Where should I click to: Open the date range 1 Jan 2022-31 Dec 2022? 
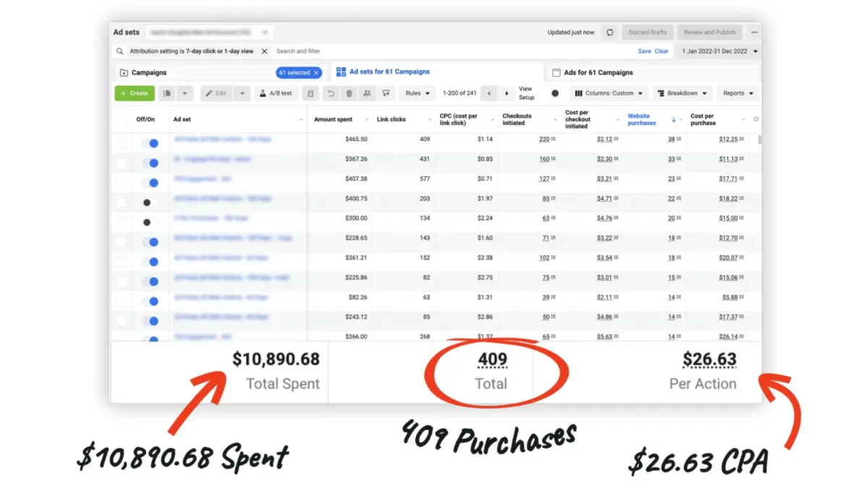pos(718,51)
